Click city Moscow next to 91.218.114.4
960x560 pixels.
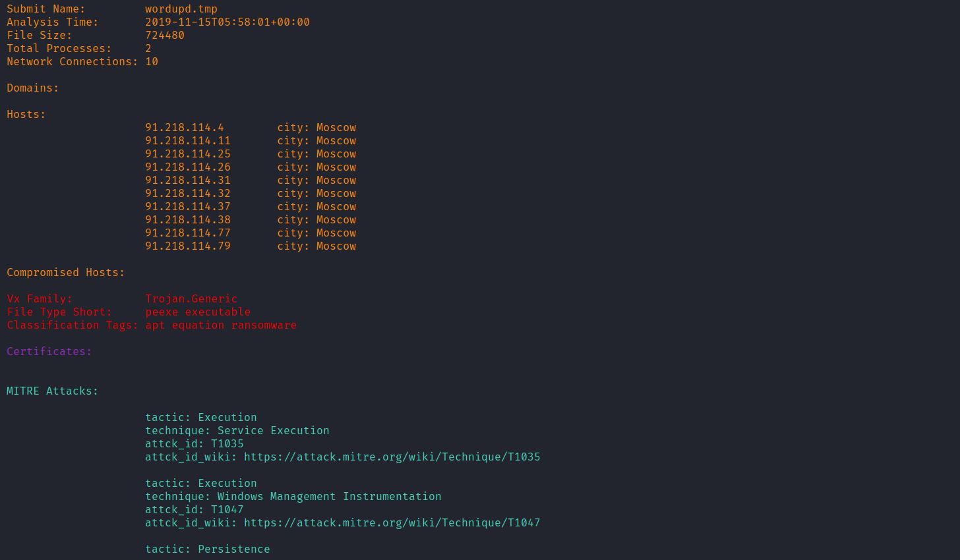click(x=316, y=128)
